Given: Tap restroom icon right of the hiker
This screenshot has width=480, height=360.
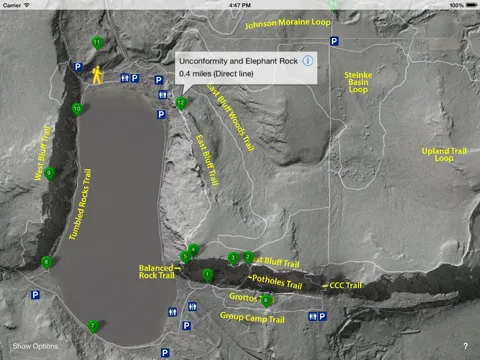Looking at the screenshot, I should coord(125,78).
